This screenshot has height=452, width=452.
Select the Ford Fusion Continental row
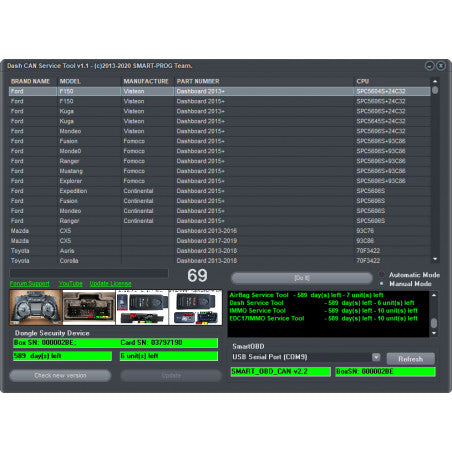pyautogui.click(x=220, y=201)
